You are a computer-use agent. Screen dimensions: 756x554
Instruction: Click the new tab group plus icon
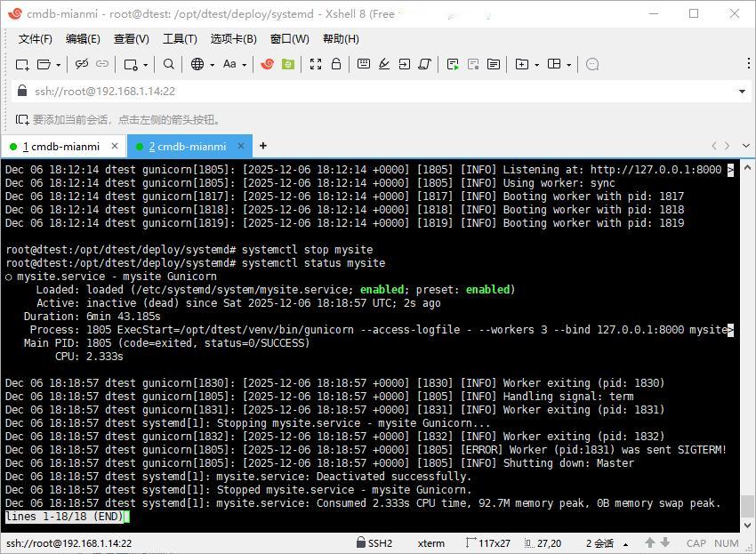[522, 64]
